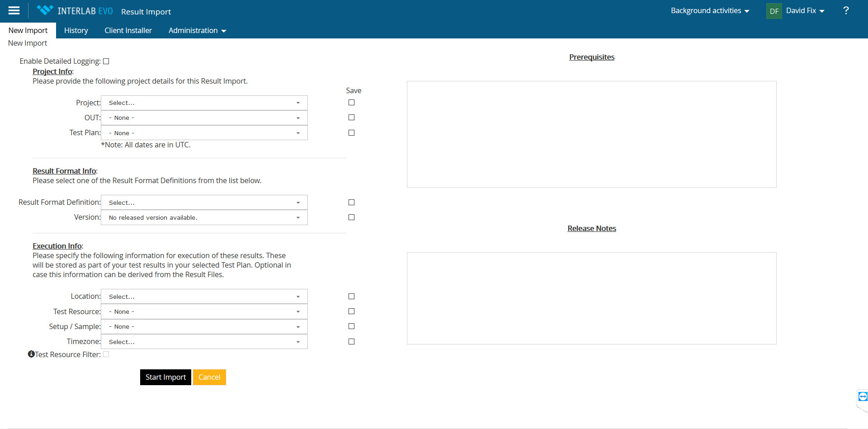868x429 pixels.
Task: Open the help question mark icon
Action: coord(845,11)
